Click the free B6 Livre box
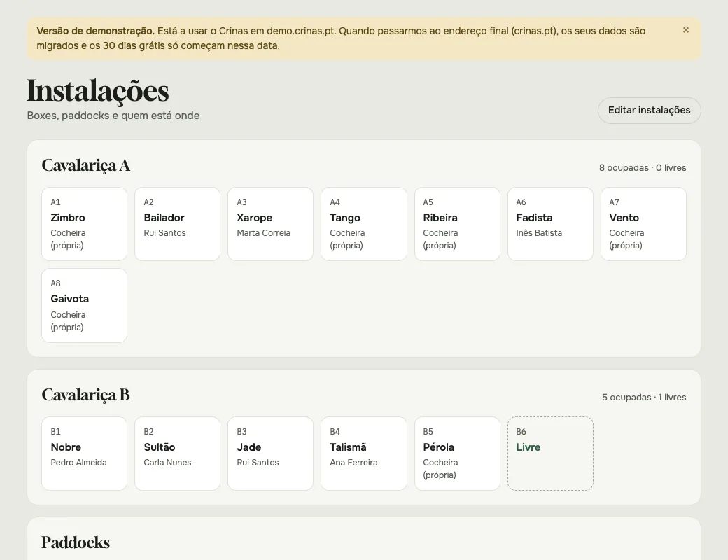 pyautogui.click(x=550, y=454)
